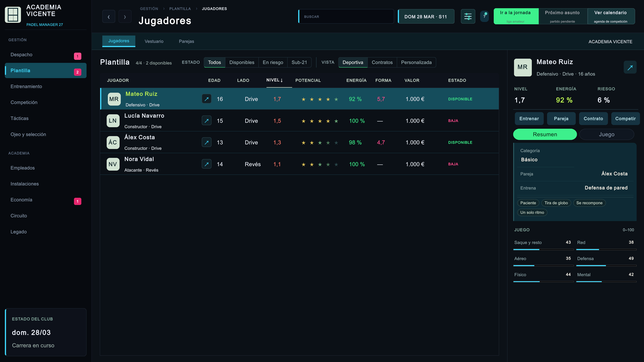The height and width of the screenshot is (362, 644).
Task: Select the Todos status filter
Action: point(214,62)
